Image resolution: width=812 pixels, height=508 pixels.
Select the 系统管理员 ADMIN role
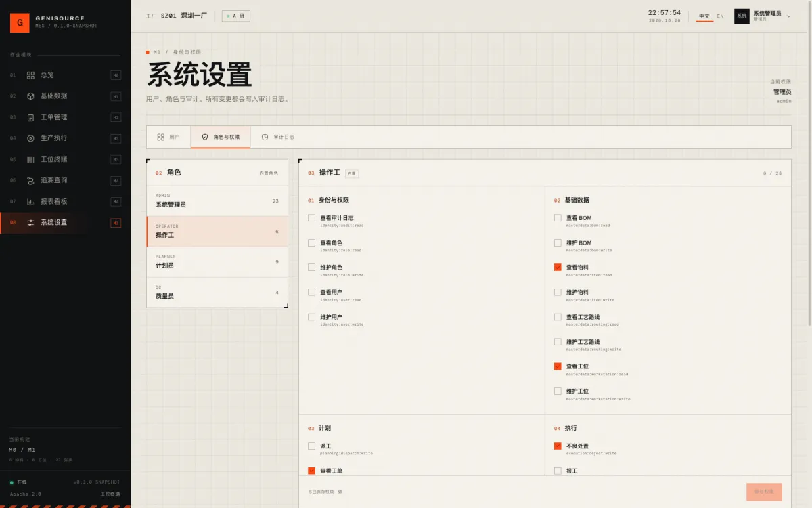click(217, 201)
